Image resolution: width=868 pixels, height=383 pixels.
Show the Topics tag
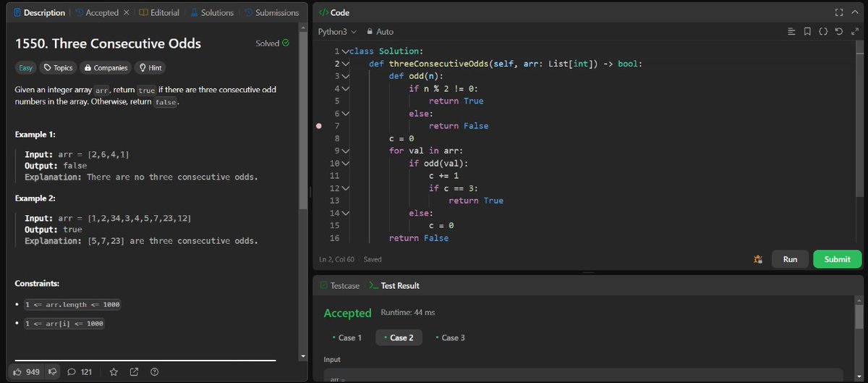point(59,67)
